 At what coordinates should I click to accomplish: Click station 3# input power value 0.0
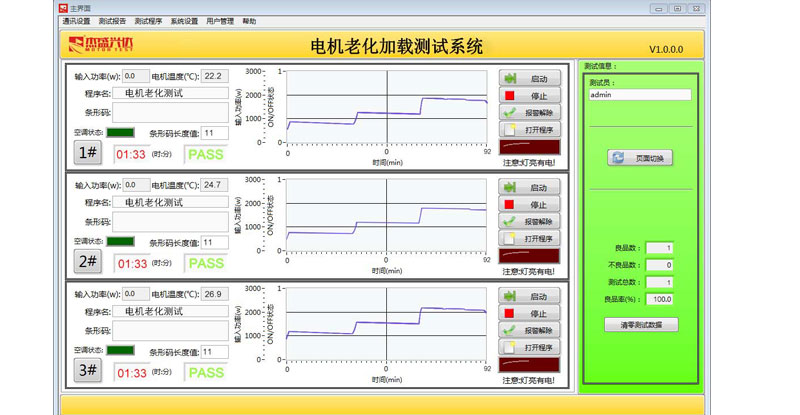(x=136, y=294)
